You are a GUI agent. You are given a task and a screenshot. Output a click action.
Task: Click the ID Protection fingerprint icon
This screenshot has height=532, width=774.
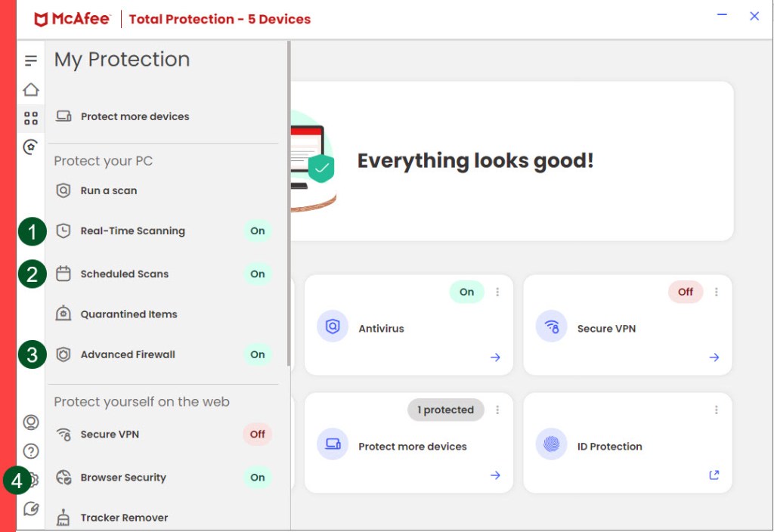tap(551, 444)
